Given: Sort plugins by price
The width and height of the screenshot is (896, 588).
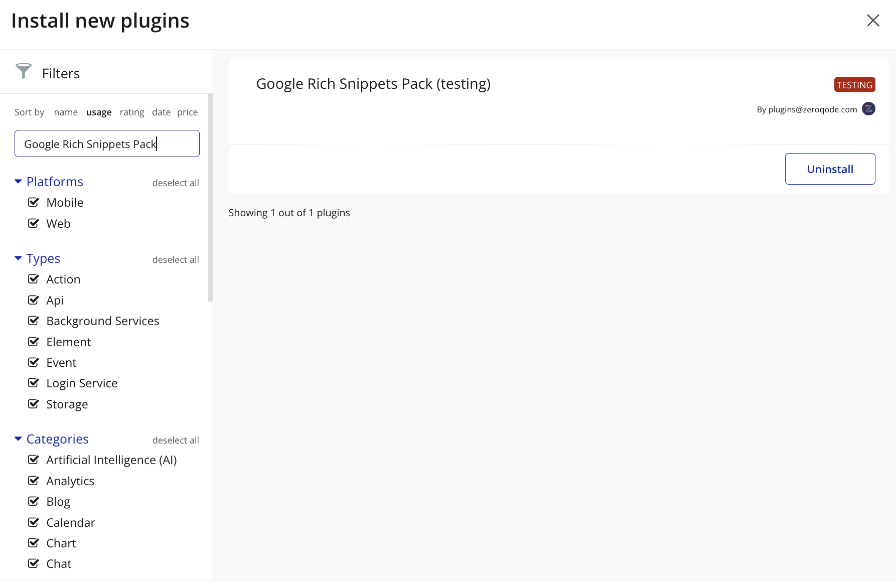Looking at the screenshot, I should 187,112.
